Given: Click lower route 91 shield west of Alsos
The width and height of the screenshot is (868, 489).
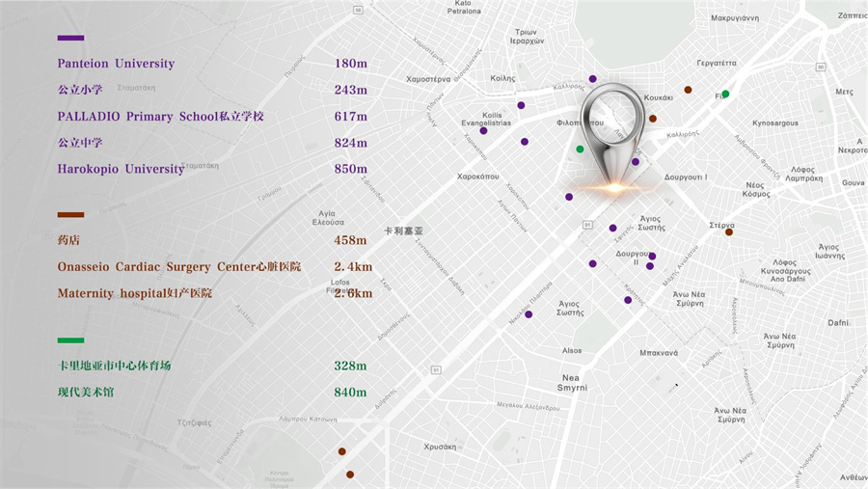Looking at the screenshot, I should 436,370.
